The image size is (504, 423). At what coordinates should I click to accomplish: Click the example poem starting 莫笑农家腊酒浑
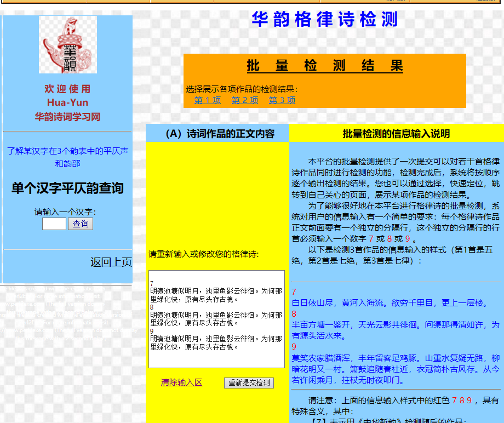click(x=395, y=368)
